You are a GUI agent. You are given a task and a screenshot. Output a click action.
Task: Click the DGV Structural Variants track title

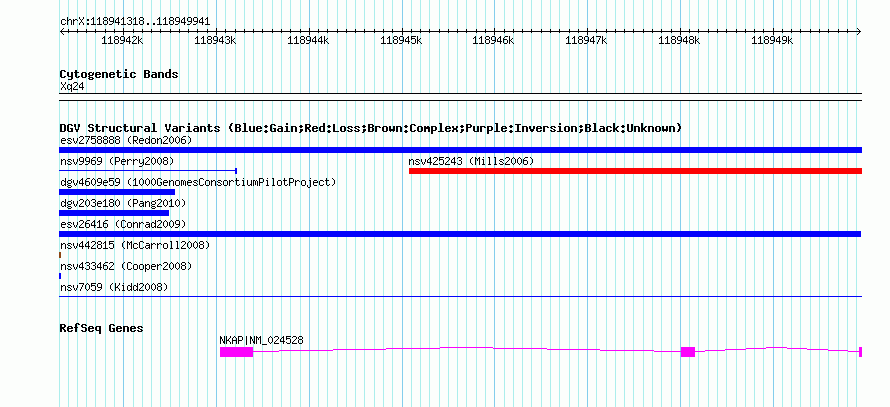(x=370, y=128)
